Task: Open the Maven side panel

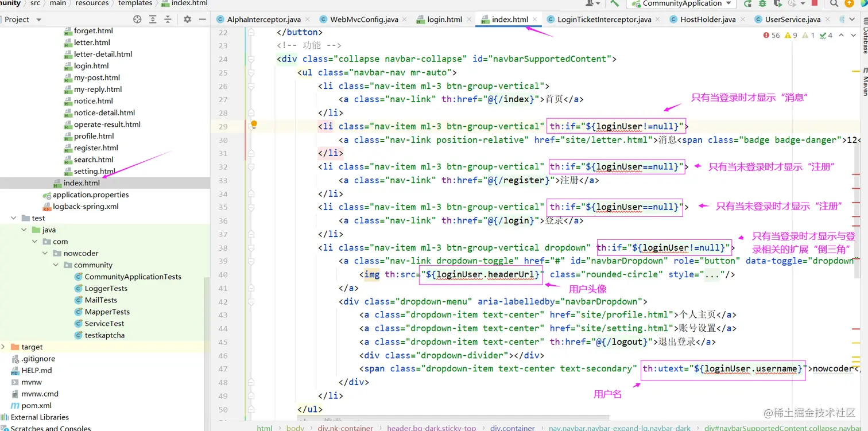Action: click(865, 83)
